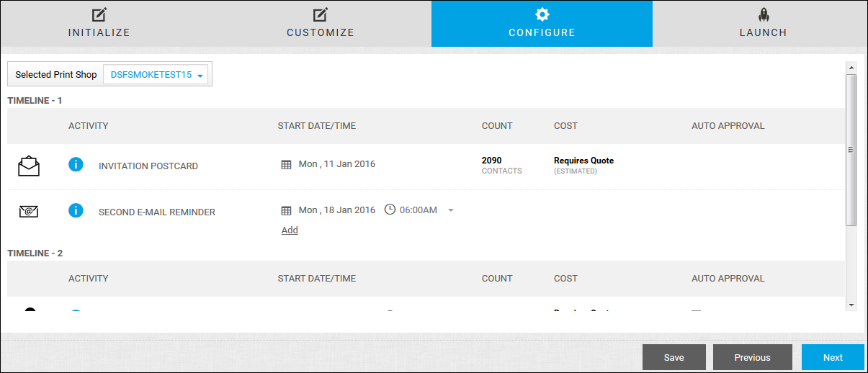The height and width of the screenshot is (373, 868).
Task: Switch to the Initialize step tab
Action: (x=99, y=24)
